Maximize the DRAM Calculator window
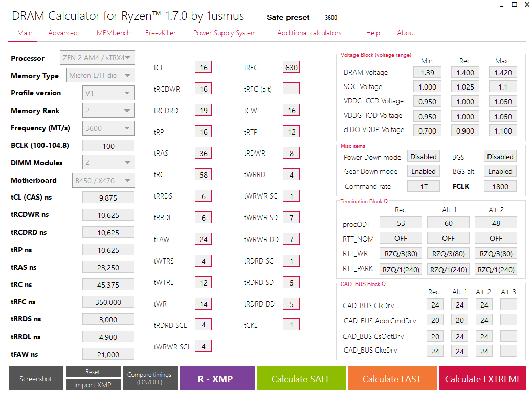This screenshot has height=394, width=532. [x=515, y=5]
